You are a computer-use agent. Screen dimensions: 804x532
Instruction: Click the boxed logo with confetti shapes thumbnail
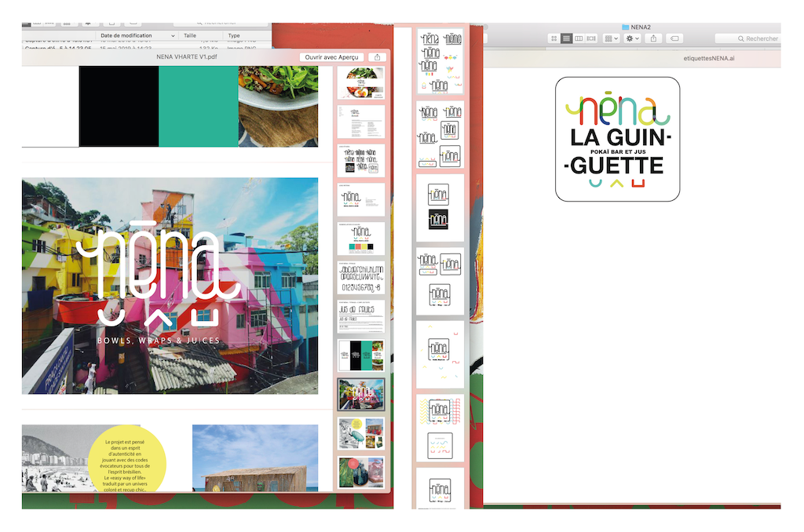coord(440,355)
